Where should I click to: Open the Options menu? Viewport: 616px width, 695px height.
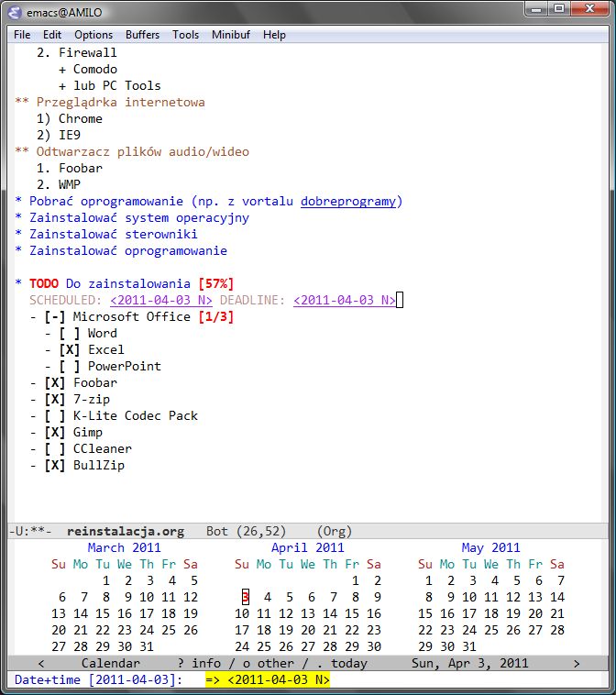[x=93, y=35]
